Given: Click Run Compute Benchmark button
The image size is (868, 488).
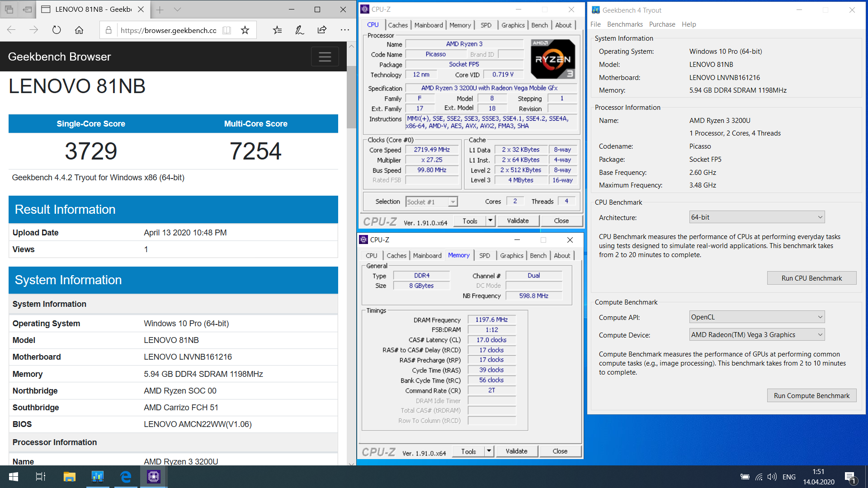Looking at the screenshot, I should (x=811, y=396).
